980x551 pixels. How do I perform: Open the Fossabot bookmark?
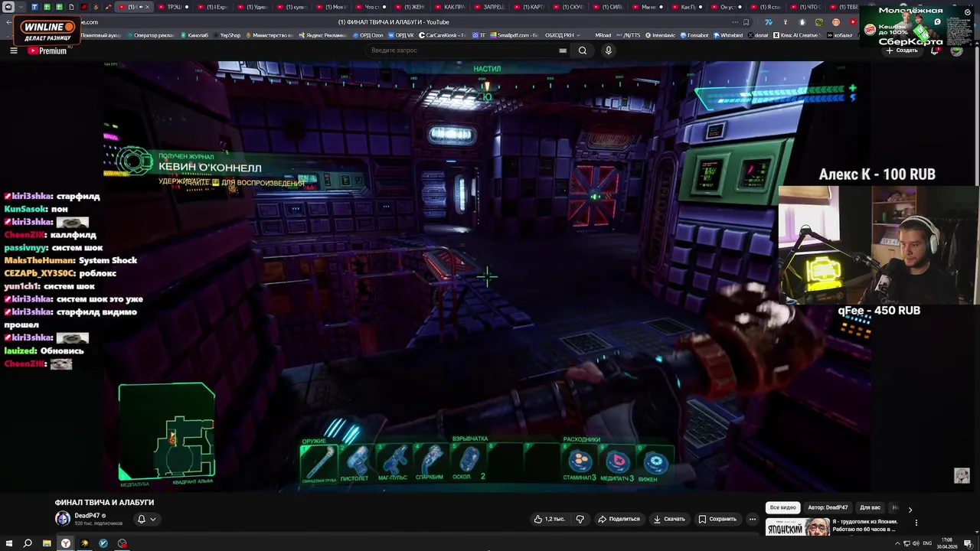coord(694,35)
